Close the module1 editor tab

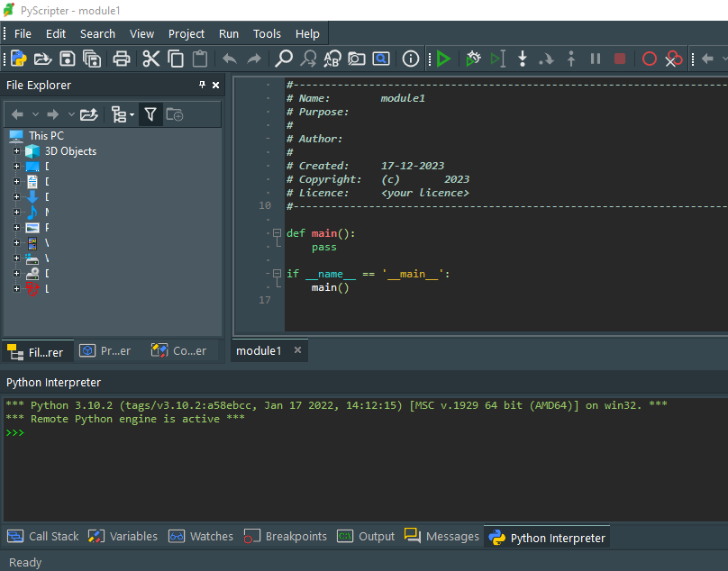click(x=297, y=350)
